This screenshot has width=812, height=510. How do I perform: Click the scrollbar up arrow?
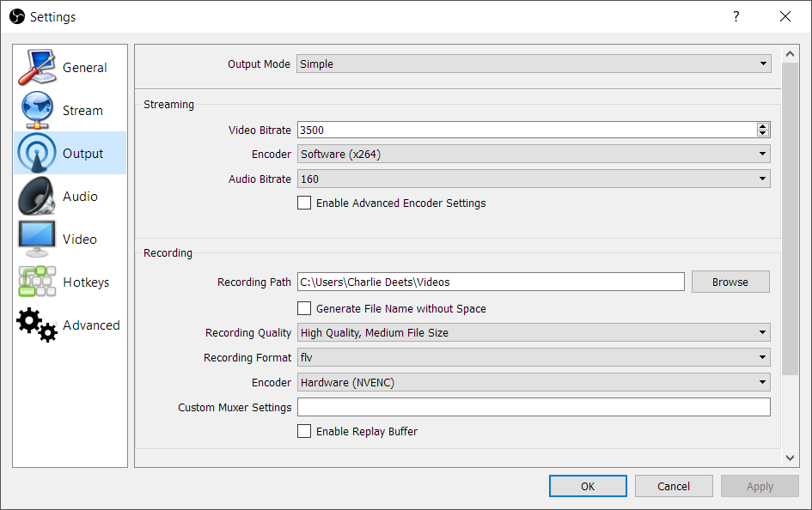coord(790,54)
